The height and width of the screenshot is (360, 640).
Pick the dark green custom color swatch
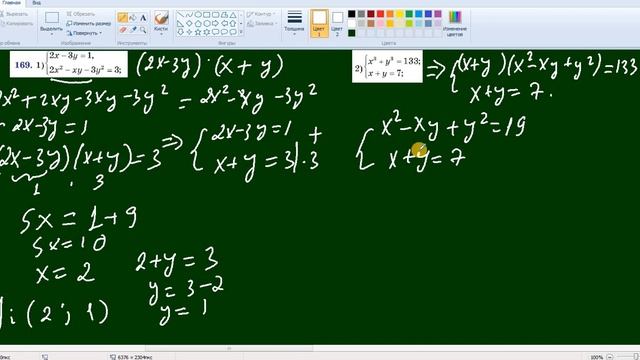351,33
